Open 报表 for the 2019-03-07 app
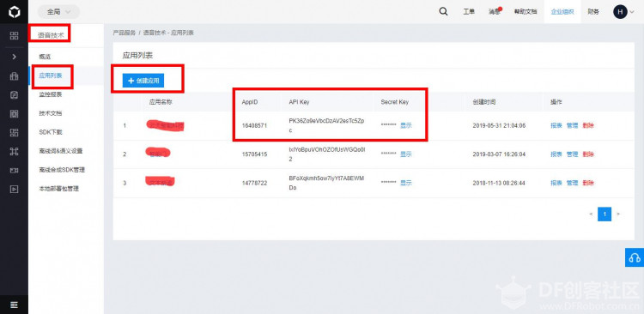This screenshot has height=314, width=644. pos(556,154)
